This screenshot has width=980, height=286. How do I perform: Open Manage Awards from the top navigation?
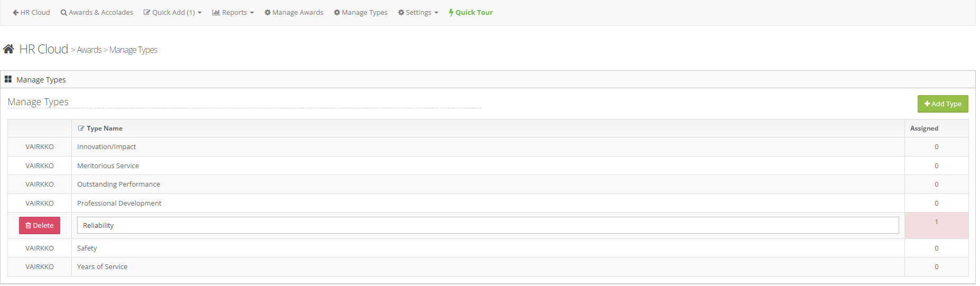click(x=294, y=12)
